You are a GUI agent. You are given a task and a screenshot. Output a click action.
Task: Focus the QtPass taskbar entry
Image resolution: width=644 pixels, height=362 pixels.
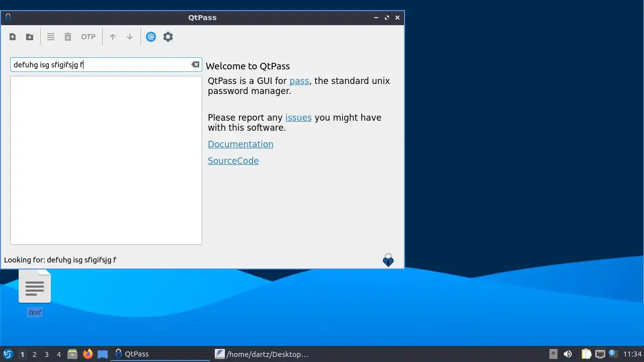click(160, 354)
